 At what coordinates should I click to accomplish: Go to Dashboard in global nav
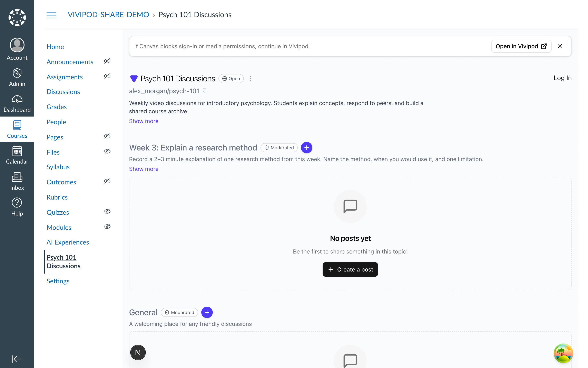(17, 103)
